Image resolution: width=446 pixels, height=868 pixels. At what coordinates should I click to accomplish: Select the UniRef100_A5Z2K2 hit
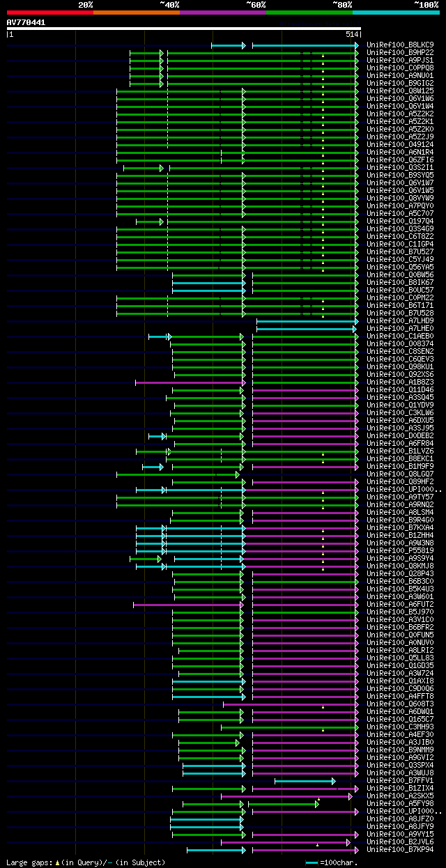pyautogui.click(x=400, y=114)
